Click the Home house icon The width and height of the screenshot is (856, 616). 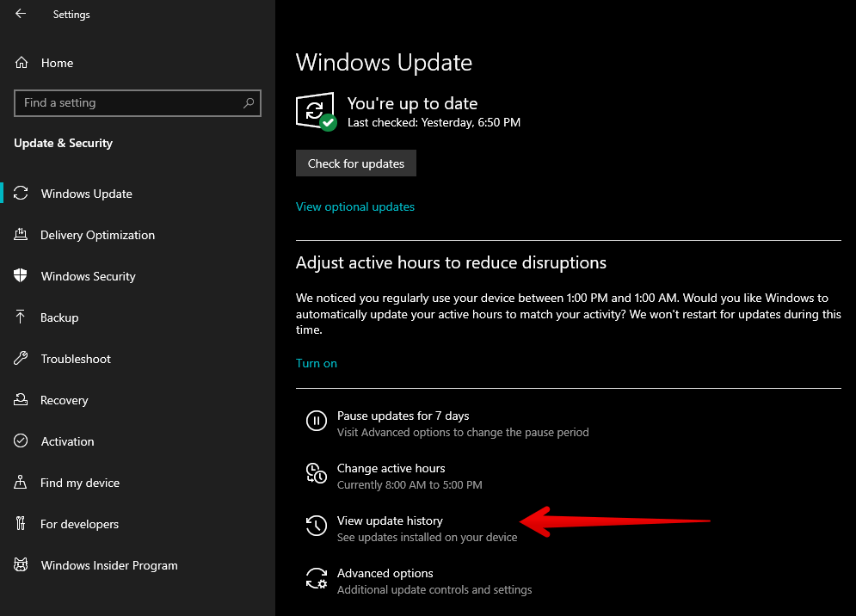click(22, 63)
